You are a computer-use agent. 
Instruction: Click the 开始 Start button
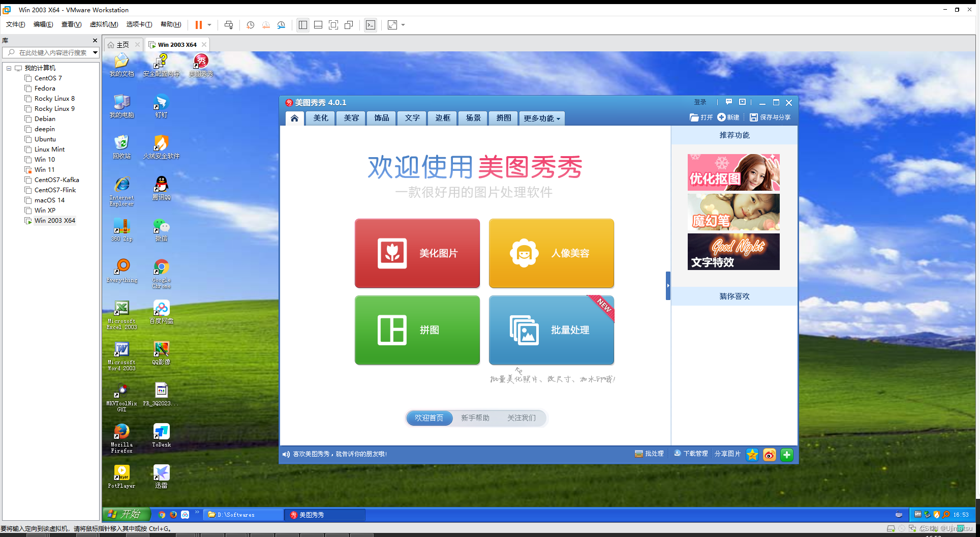tap(127, 514)
